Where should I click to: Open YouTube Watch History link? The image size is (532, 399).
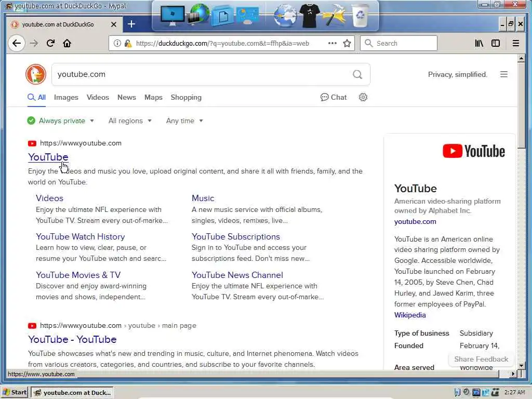[x=81, y=236]
